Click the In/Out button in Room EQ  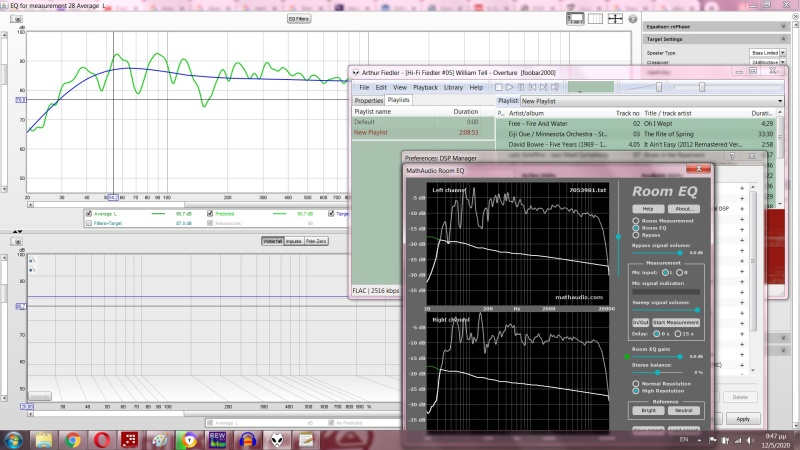pos(641,322)
